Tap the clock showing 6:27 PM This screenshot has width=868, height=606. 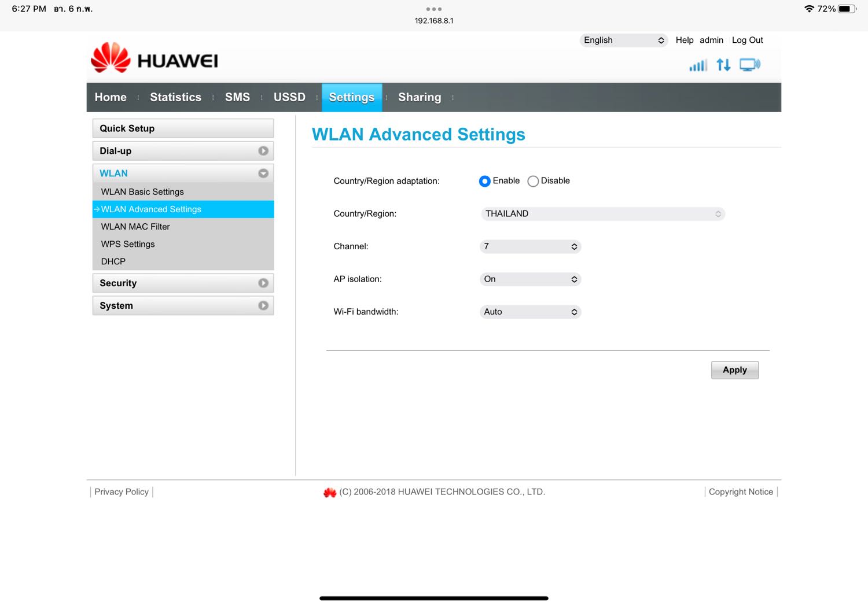(x=29, y=9)
